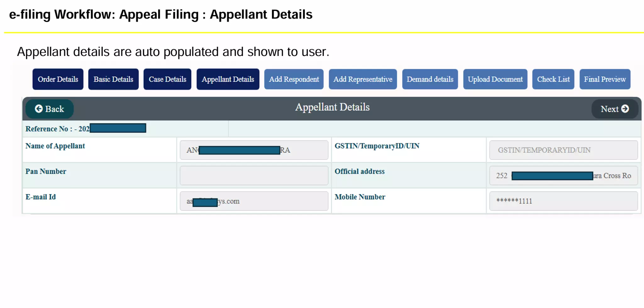Switch to Basic Details tab
Viewport: 644px width, 308px height.
point(113,79)
